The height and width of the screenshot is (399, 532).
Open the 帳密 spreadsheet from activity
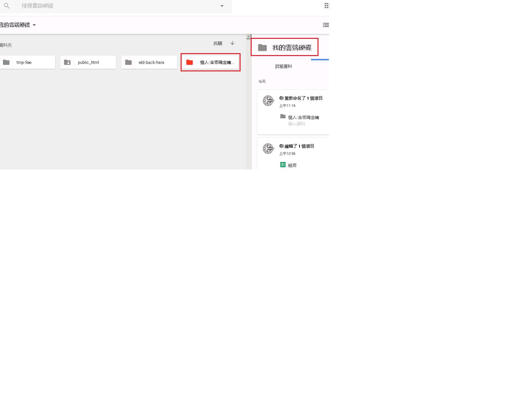coord(292,165)
